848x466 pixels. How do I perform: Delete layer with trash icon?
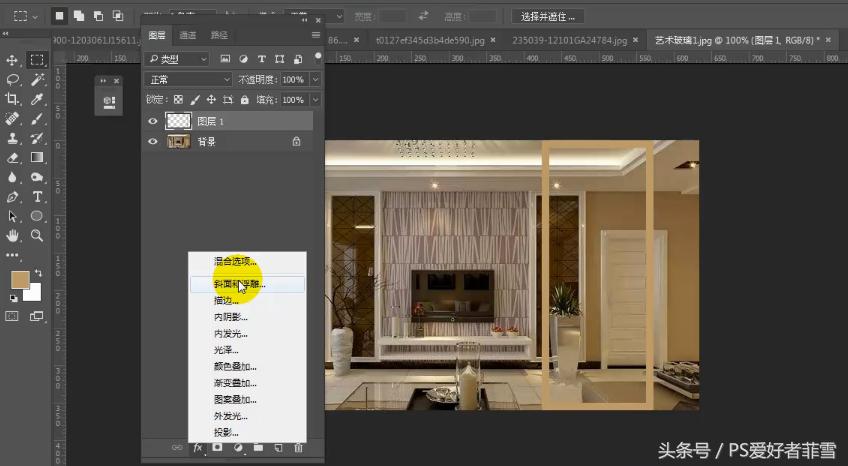pyautogui.click(x=298, y=448)
